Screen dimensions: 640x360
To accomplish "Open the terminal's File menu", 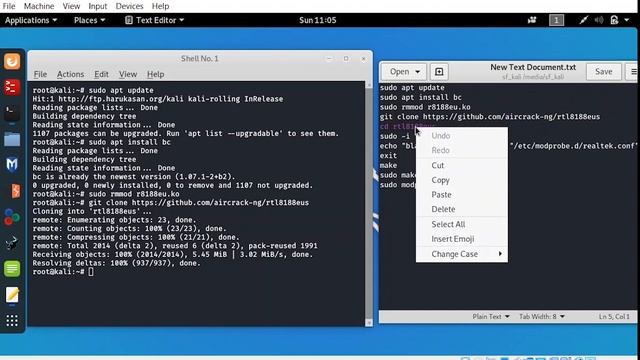I will [40, 74].
